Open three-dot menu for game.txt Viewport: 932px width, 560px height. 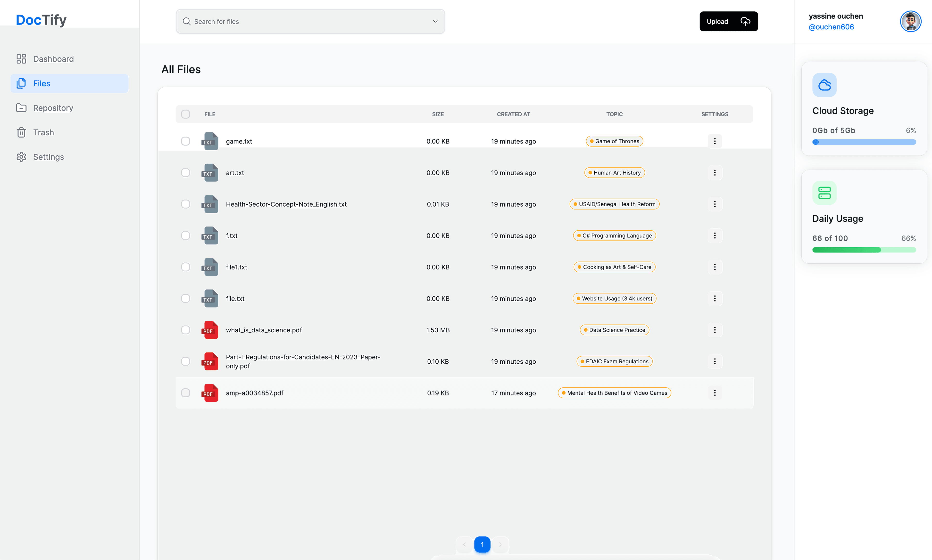pos(715,141)
